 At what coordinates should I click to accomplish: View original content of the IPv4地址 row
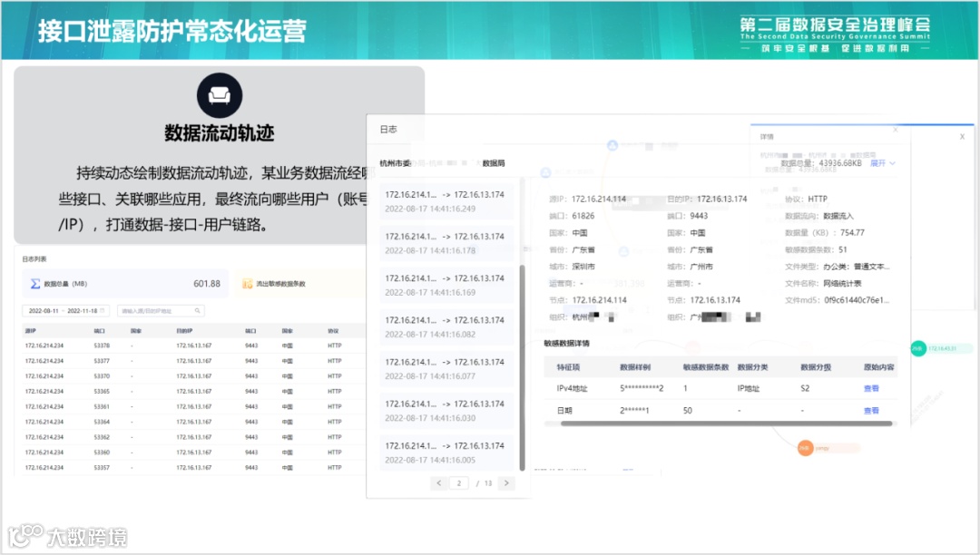pos(870,388)
